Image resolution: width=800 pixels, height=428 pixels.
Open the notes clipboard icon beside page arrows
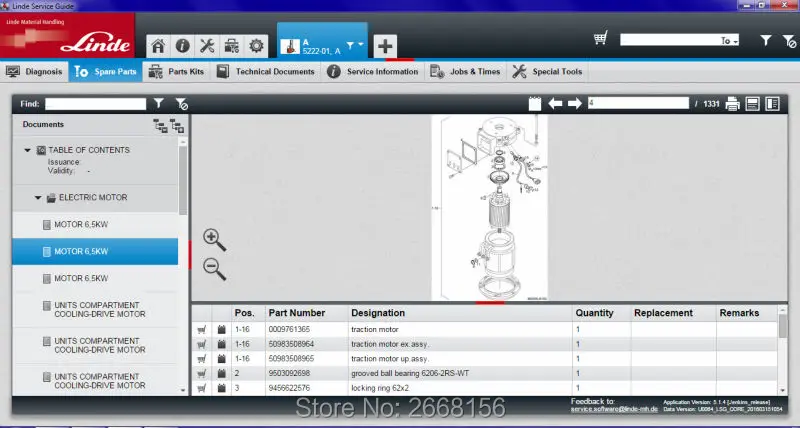point(535,104)
